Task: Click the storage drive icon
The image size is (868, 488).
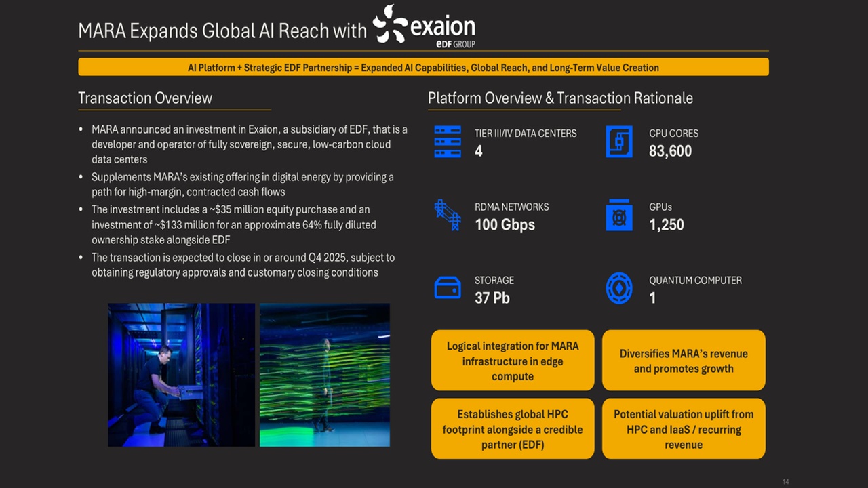Action: (x=448, y=288)
